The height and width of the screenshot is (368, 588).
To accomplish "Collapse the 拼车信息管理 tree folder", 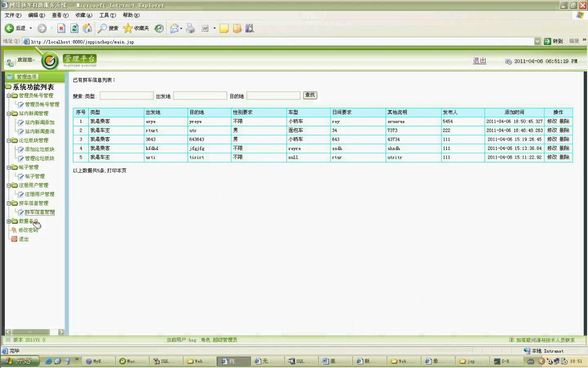I will pos(8,203).
